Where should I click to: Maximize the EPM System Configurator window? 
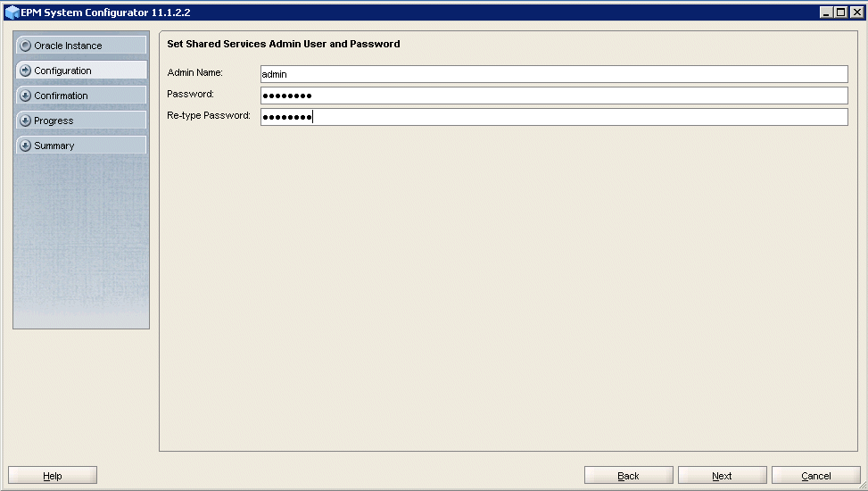tap(840, 12)
